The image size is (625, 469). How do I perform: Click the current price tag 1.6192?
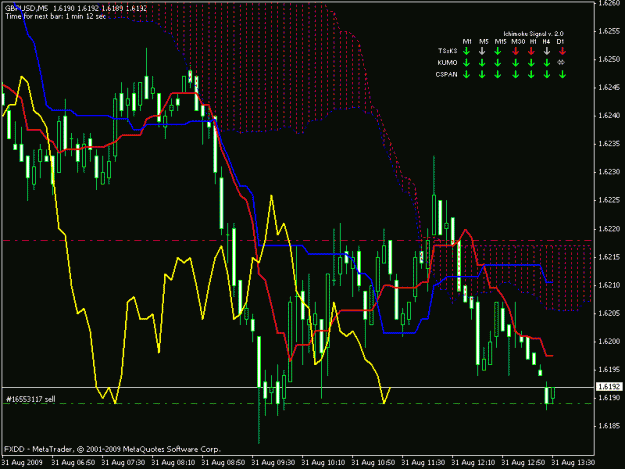tap(609, 387)
